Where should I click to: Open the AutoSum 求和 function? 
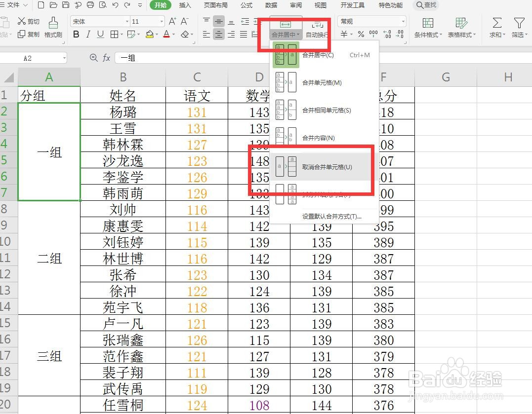click(496, 27)
